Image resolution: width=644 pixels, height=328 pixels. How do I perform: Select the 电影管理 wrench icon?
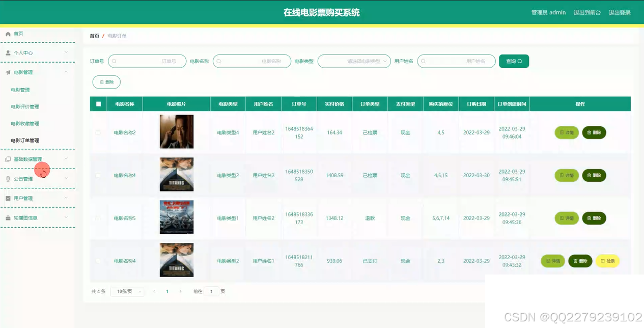click(x=8, y=72)
